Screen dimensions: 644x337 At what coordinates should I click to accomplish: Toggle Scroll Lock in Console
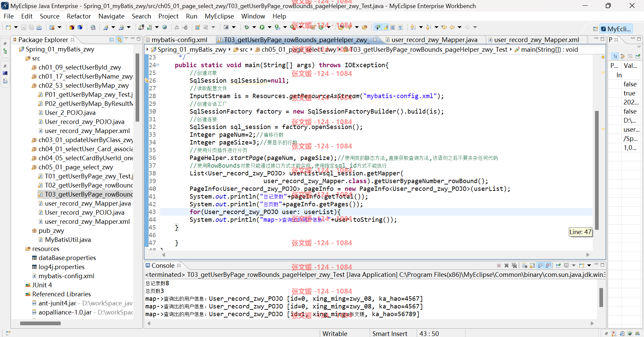pyautogui.click(x=532, y=265)
